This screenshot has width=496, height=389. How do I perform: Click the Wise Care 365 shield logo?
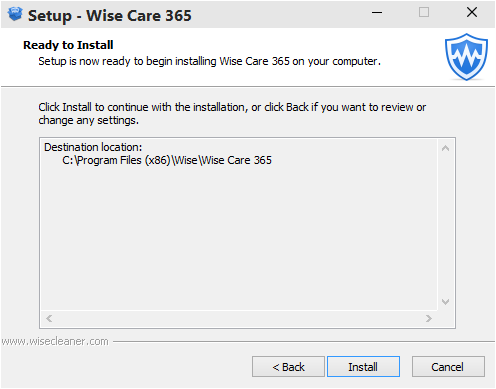coord(466,57)
